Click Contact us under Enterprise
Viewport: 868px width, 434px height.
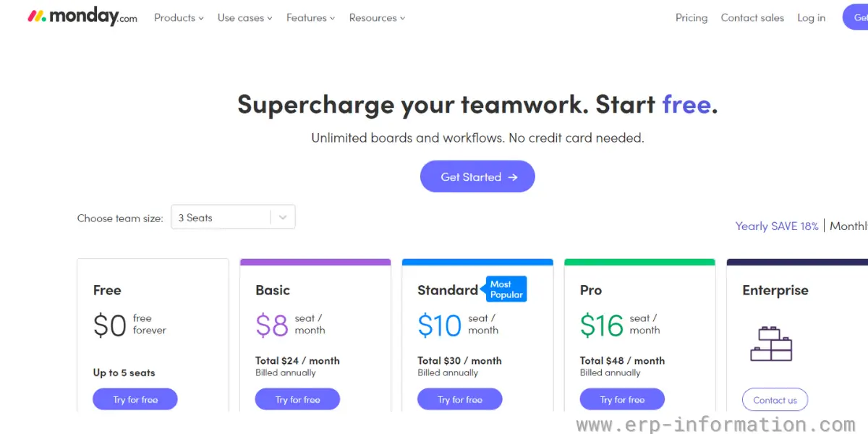775,399
